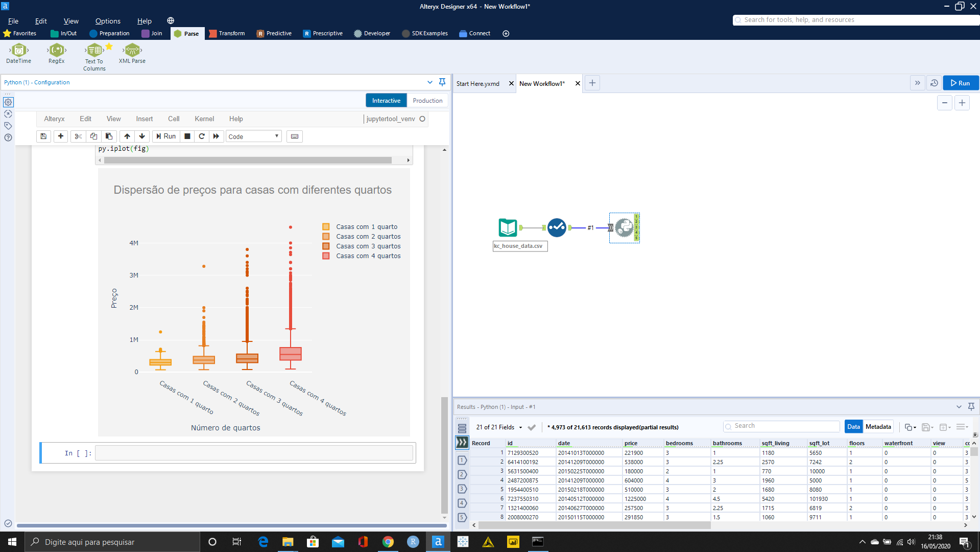Click the Python tool icon on the canvas
Viewport: 980px width, 552px height.
tap(624, 228)
